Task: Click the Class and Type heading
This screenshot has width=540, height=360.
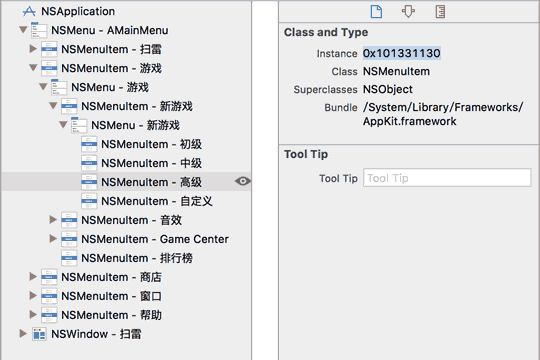Action: (x=326, y=32)
